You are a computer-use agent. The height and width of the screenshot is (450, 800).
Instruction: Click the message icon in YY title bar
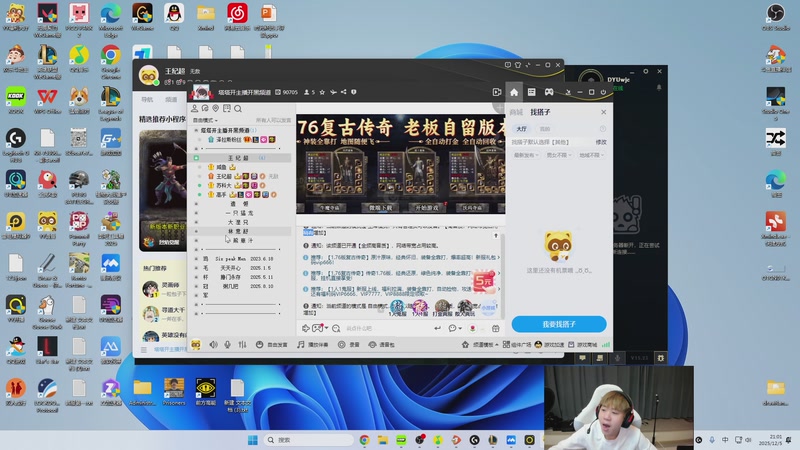[508, 65]
